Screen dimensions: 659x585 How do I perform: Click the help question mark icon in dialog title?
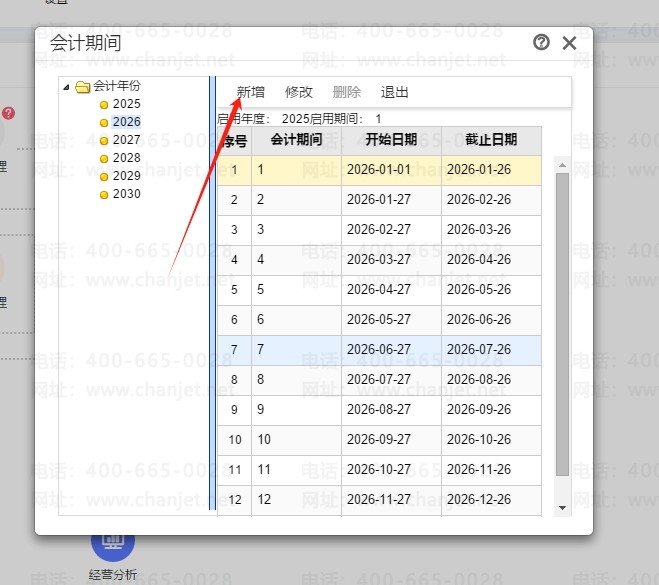point(541,42)
